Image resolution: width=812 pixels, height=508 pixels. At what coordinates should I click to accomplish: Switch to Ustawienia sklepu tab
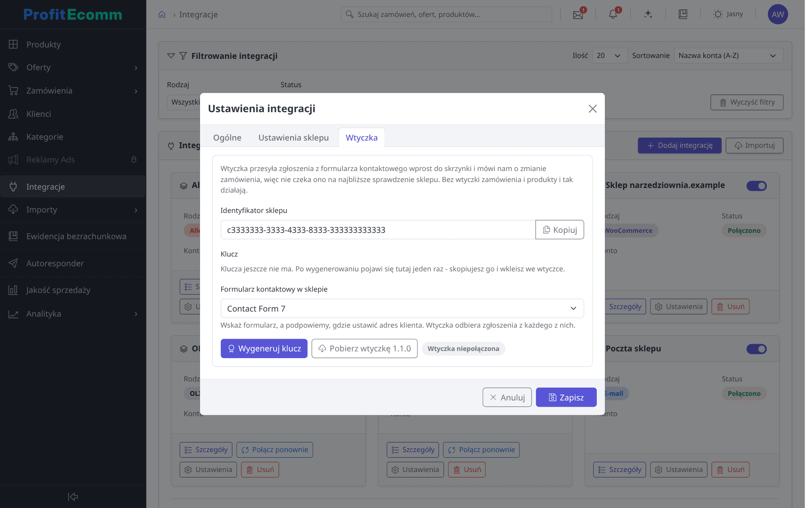294,138
